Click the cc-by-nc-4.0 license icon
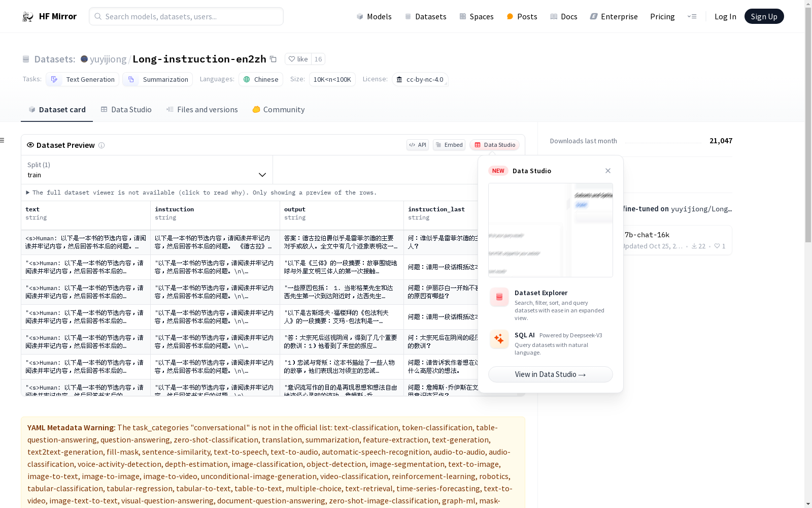 pyautogui.click(x=399, y=79)
